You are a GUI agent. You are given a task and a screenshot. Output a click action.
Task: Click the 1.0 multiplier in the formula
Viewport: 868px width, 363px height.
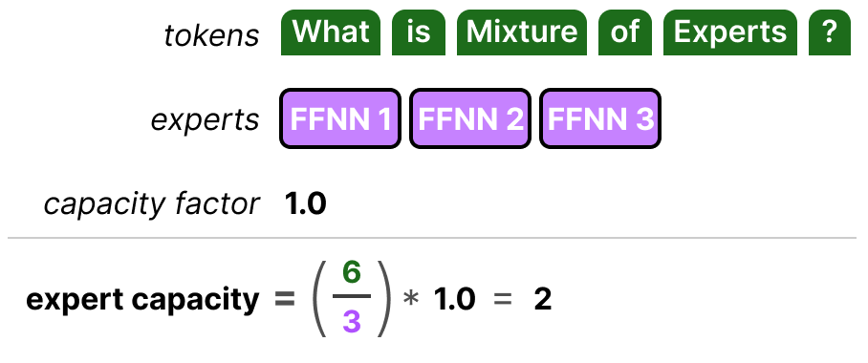pos(454,299)
